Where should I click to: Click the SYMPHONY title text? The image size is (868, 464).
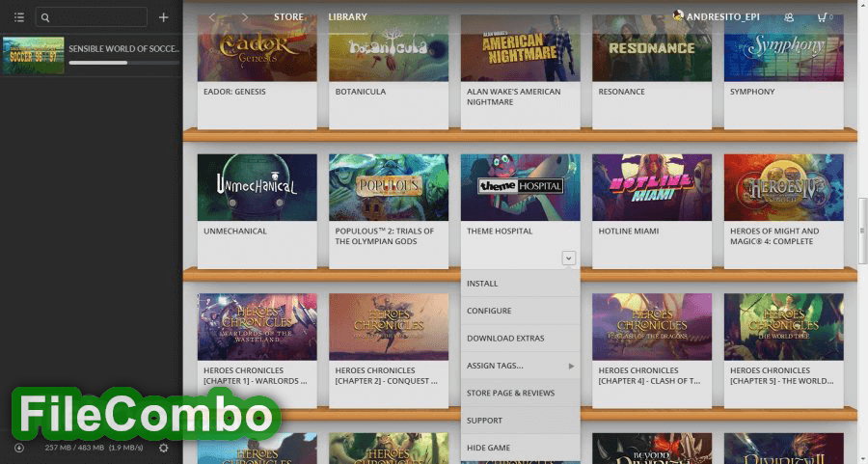tap(751, 92)
